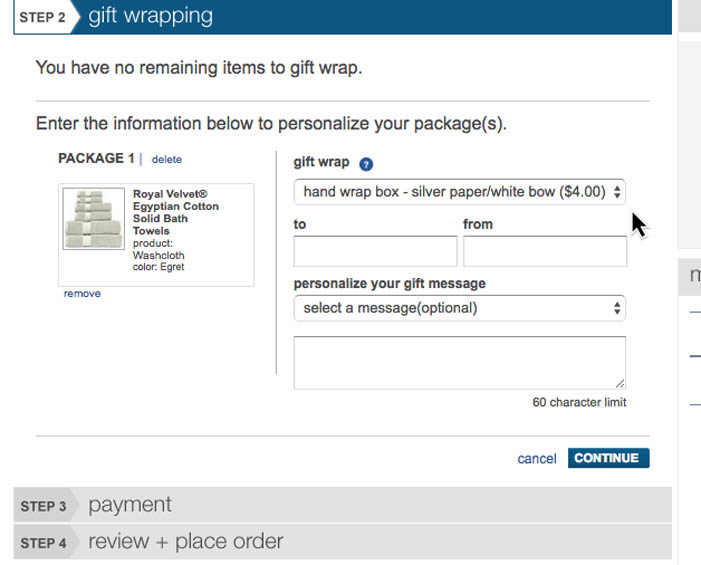
Task: Expand the select a message dropdown
Action: (460, 308)
